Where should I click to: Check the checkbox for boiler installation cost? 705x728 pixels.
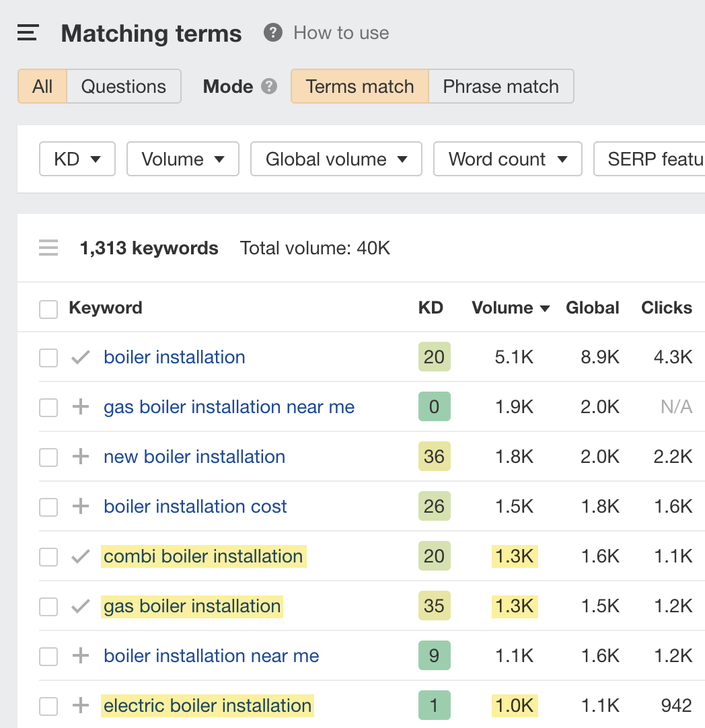[x=48, y=507]
